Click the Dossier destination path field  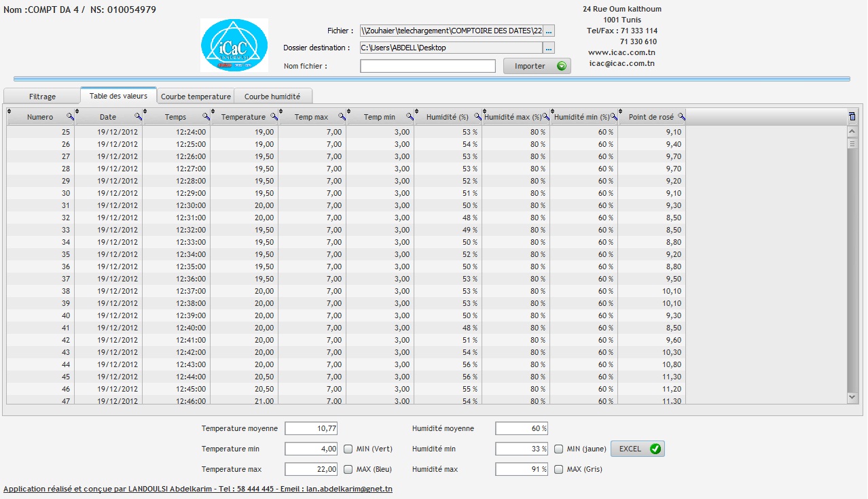pyautogui.click(x=451, y=48)
